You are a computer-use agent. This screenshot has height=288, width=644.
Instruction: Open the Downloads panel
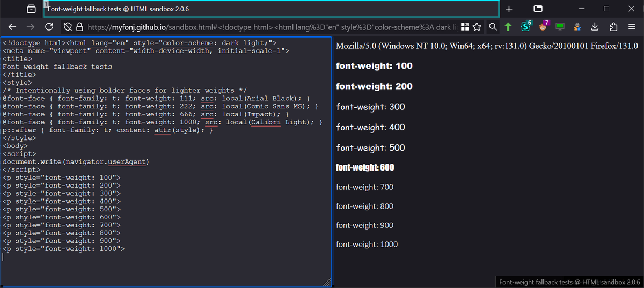[x=595, y=27]
